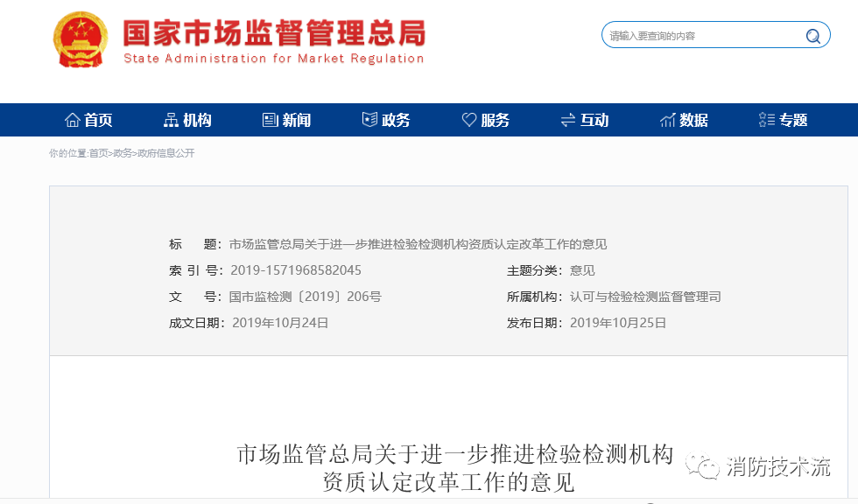Click the heart icon beside 服务

point(469,120)
